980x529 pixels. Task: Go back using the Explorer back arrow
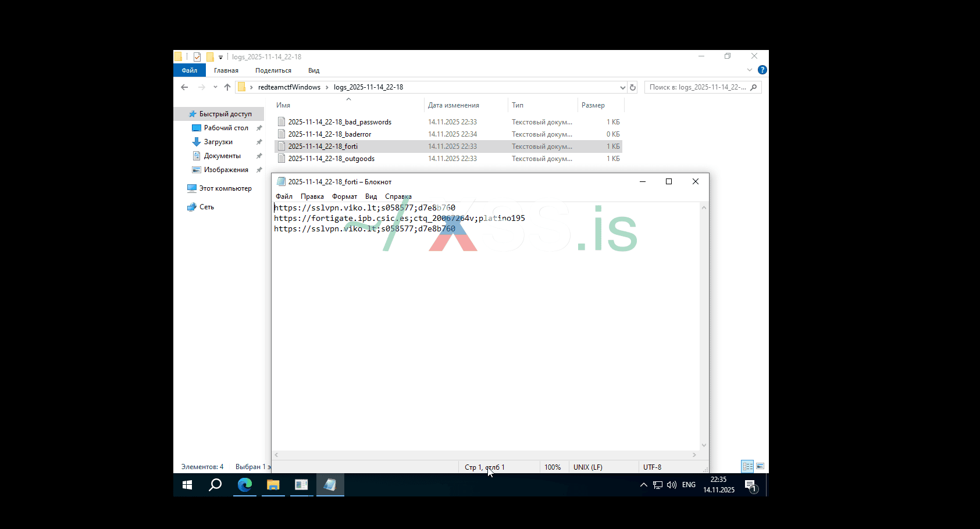click(184, 87)
